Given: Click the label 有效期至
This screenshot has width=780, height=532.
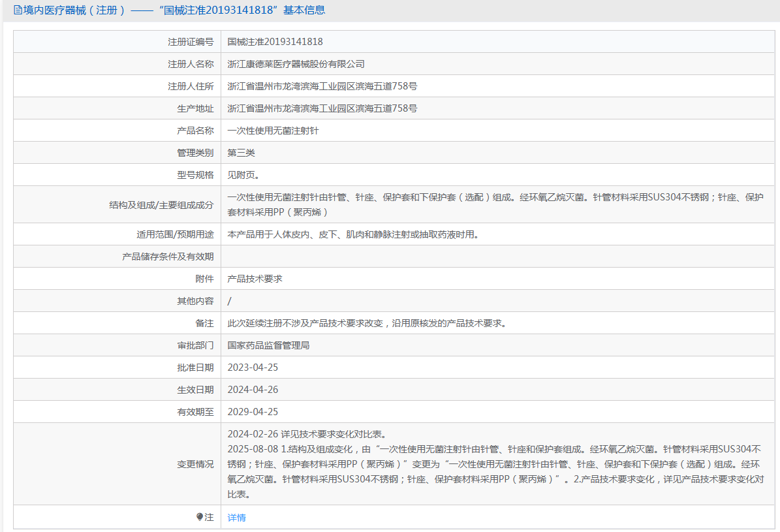Looking at the screenshot, I should tap(195, 412).
